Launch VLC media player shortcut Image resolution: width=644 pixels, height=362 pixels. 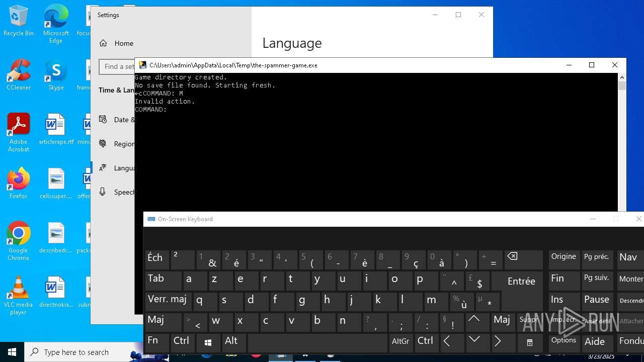click(19, 296)
